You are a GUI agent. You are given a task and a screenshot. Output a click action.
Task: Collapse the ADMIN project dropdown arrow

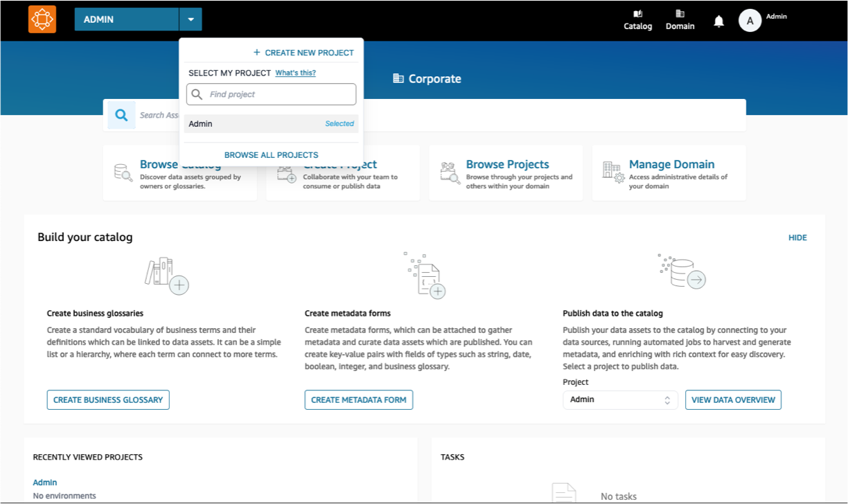tap(191, 19)
